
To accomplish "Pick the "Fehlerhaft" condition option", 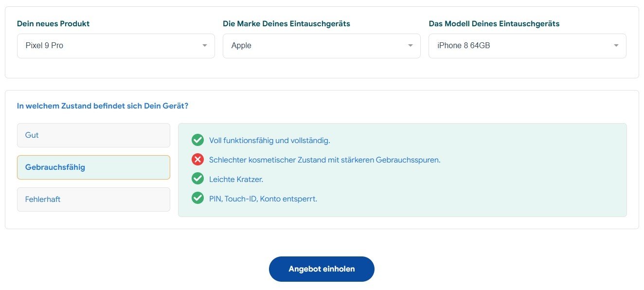I will pyautogui.click(x=93, y=199).
